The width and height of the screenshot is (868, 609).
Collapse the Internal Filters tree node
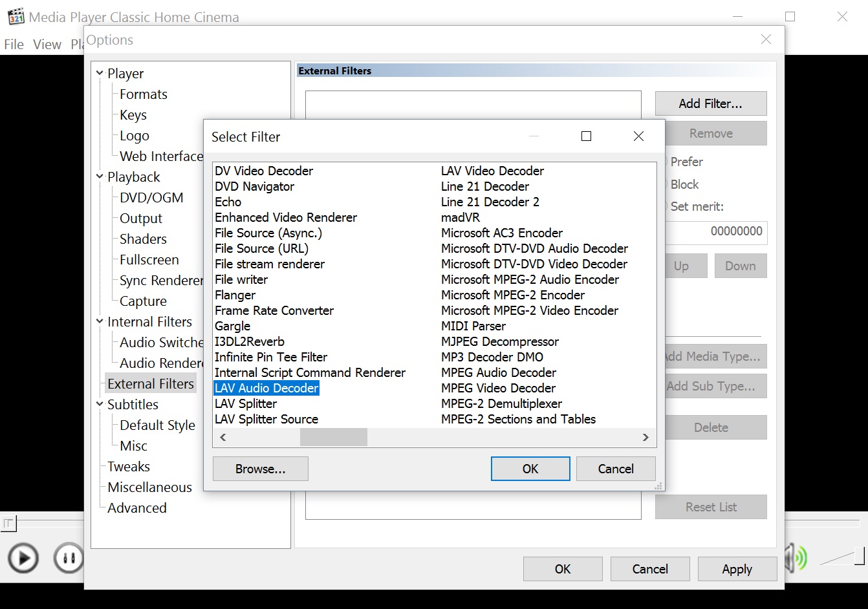[x=100, y=321]
